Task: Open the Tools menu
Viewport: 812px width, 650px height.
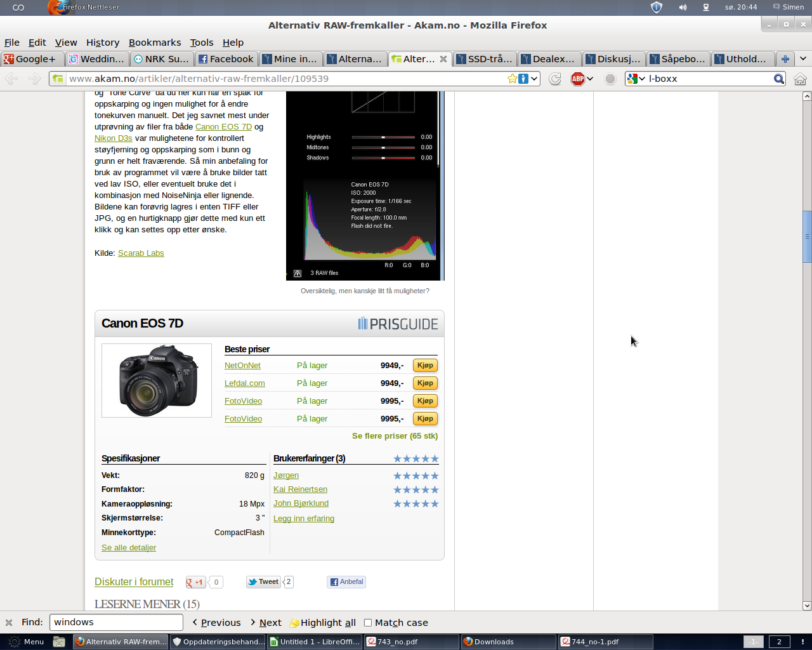Action: pos(202,43)
